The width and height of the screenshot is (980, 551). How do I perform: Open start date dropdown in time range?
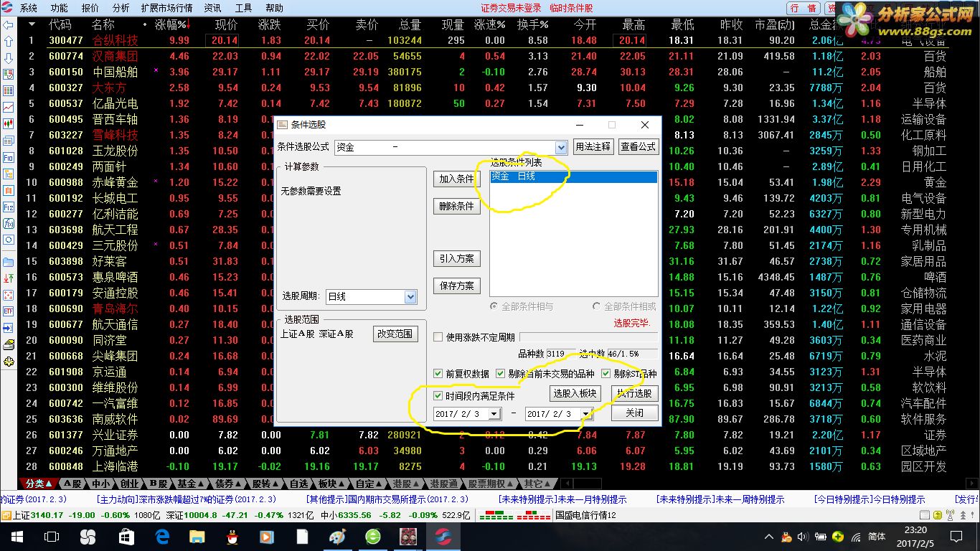(494, 414)
